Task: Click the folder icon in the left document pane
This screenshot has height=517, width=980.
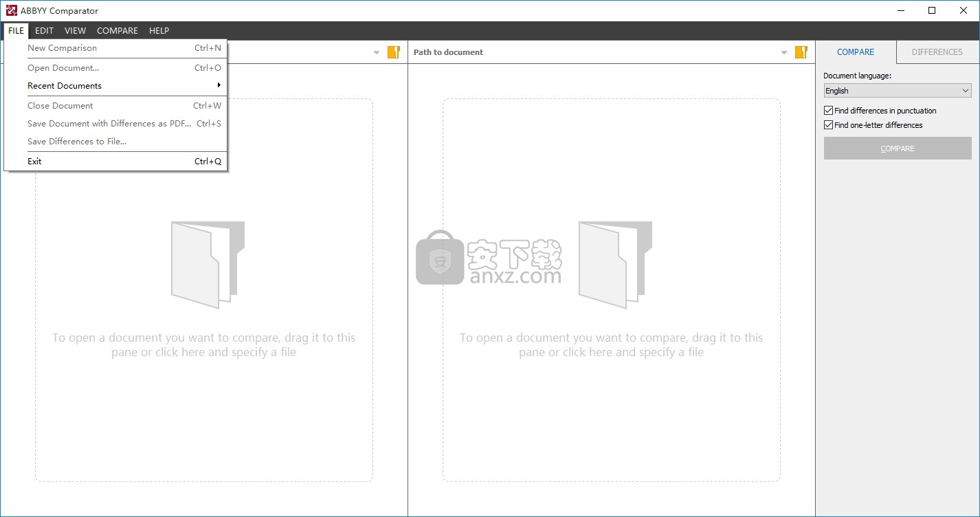Action: [208, 265]
